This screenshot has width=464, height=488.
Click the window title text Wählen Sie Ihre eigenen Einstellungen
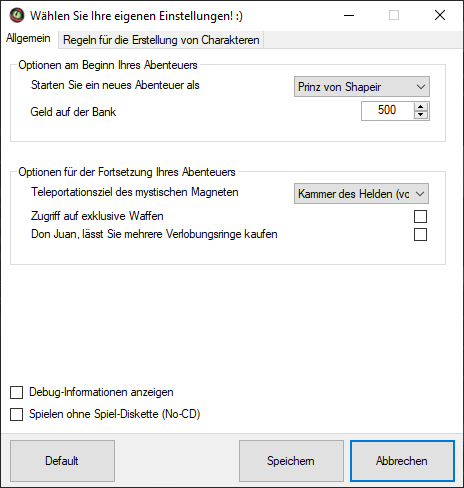pyautogui.click(x=136, y=16)
